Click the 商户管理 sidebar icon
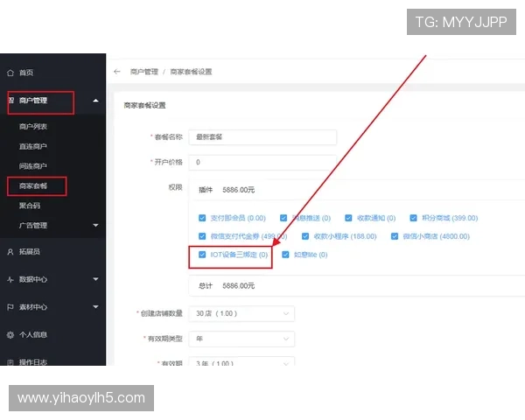Screen dimensions: 525x420 11,100
